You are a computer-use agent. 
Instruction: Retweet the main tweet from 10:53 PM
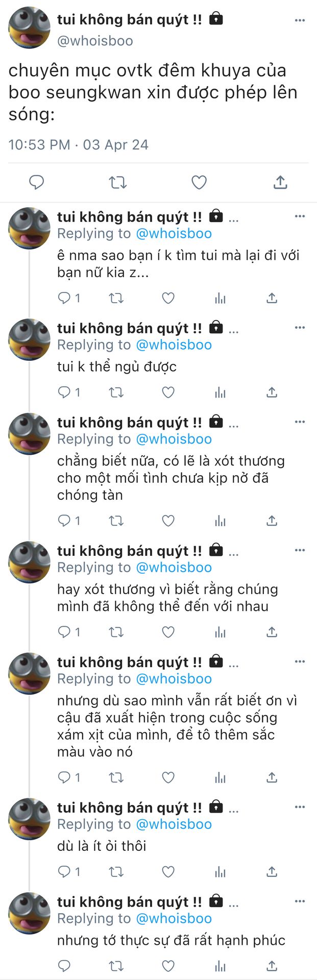pyautogui.click(x=118, y=182)
